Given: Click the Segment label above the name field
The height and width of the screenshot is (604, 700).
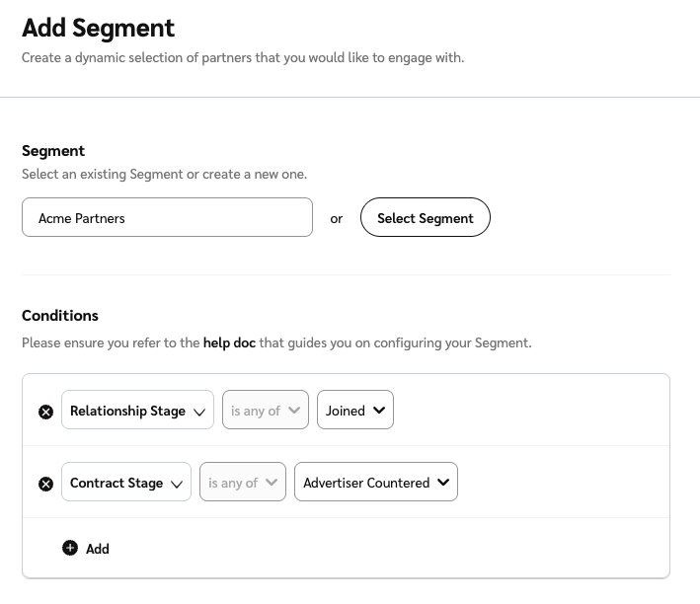Looking at the screenshot, I should (53, 151).
